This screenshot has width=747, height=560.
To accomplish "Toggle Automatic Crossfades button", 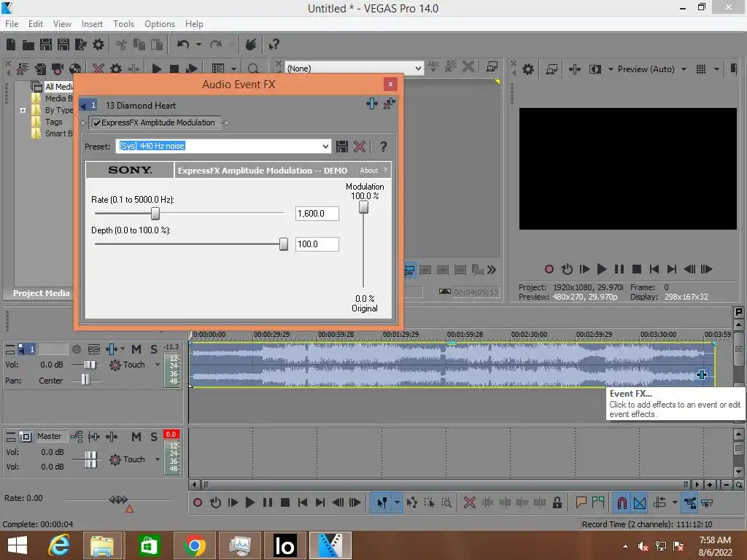I will [640, 503].
